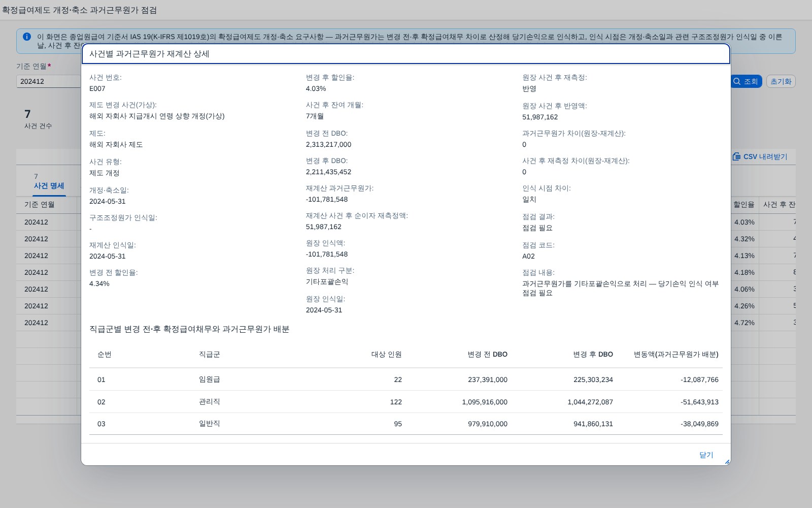812x508 pixels.
Task: Click the 사건 번호 value E007
Action: [x=97, y=88]
